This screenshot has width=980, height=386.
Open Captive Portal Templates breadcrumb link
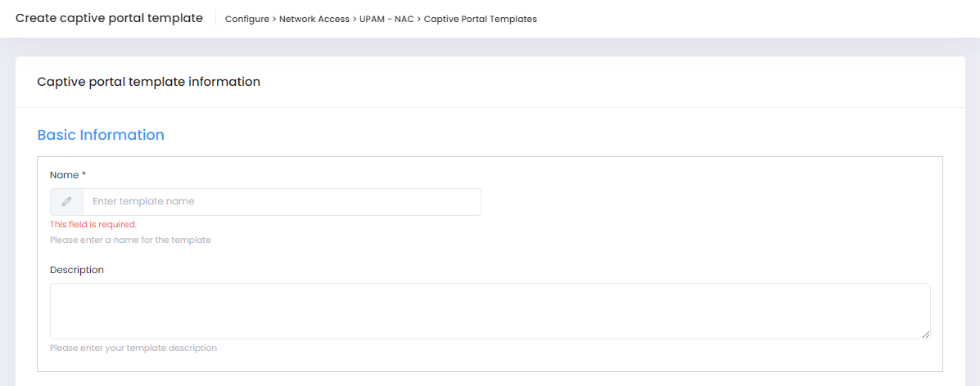(481, 19)
